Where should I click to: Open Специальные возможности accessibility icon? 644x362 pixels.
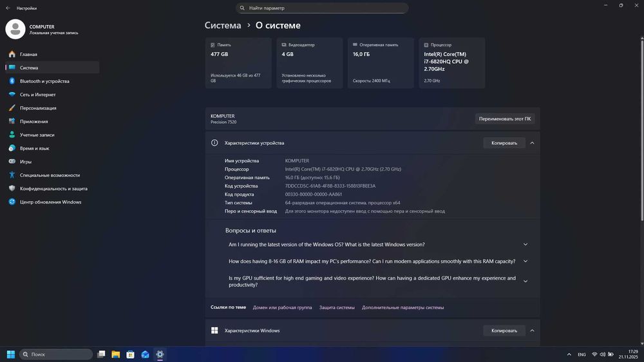click(x=12, y=175)
